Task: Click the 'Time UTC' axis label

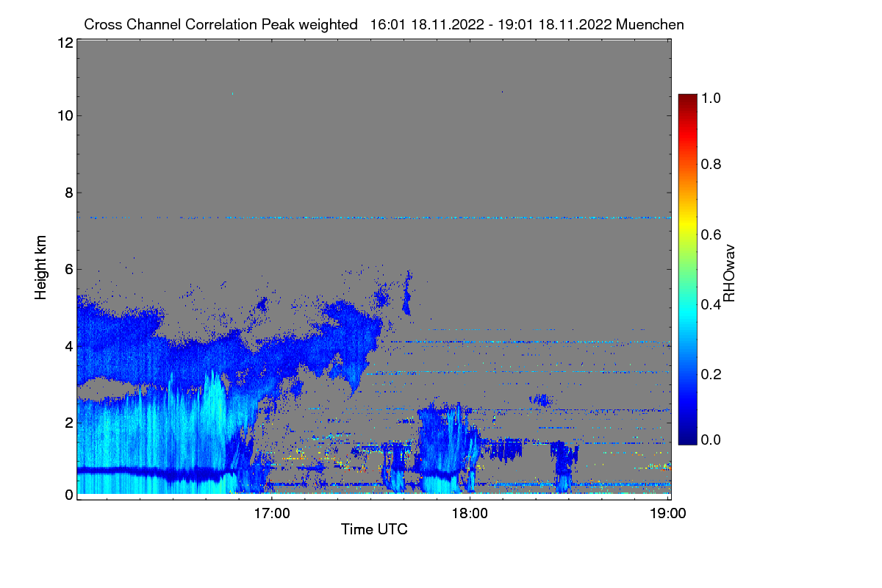Action: 374,529
